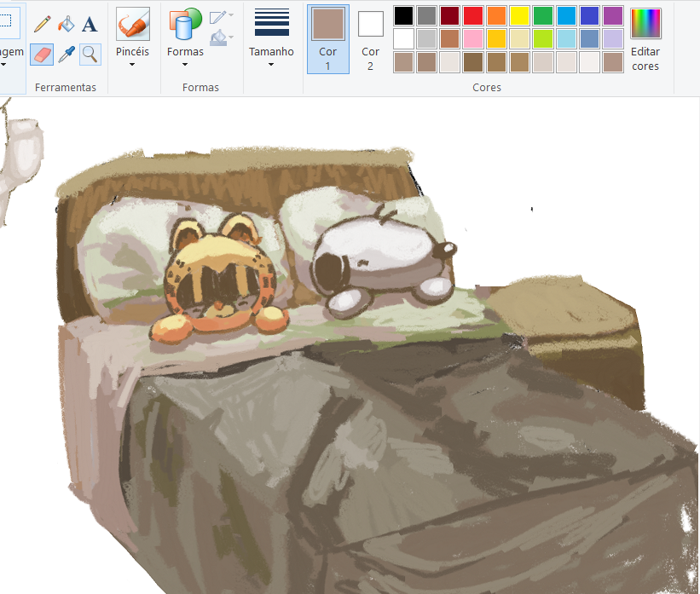Choose the orange color swatch
The width and height of the screenshot is (700, 594).
[496, 16]
